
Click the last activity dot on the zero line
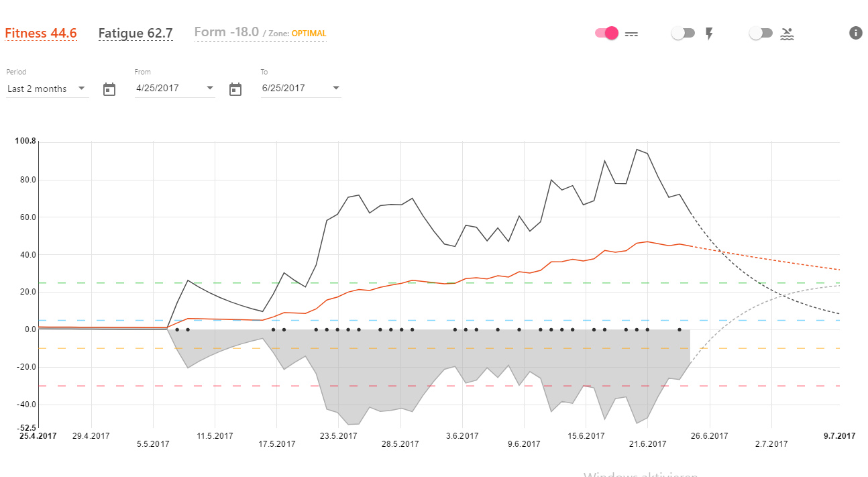point(680,329)
